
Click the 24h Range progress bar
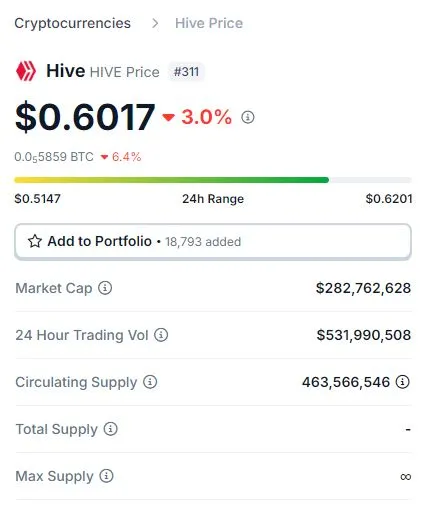coord(213,180)
